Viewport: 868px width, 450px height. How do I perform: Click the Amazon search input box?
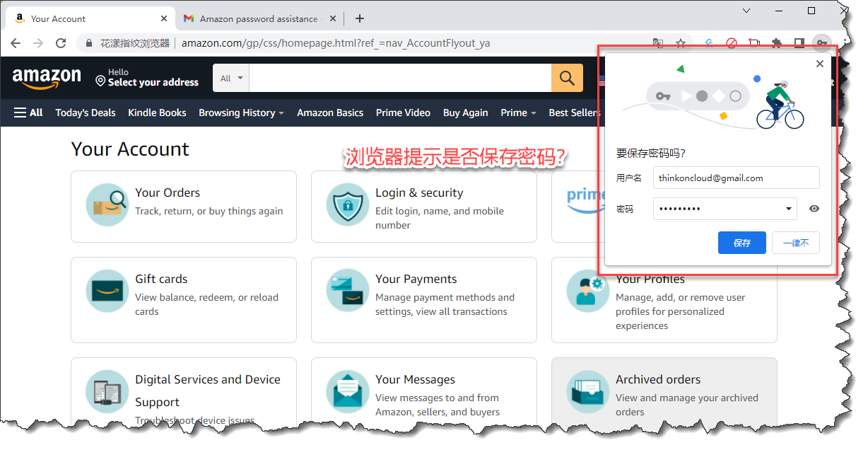coord(400,78)
